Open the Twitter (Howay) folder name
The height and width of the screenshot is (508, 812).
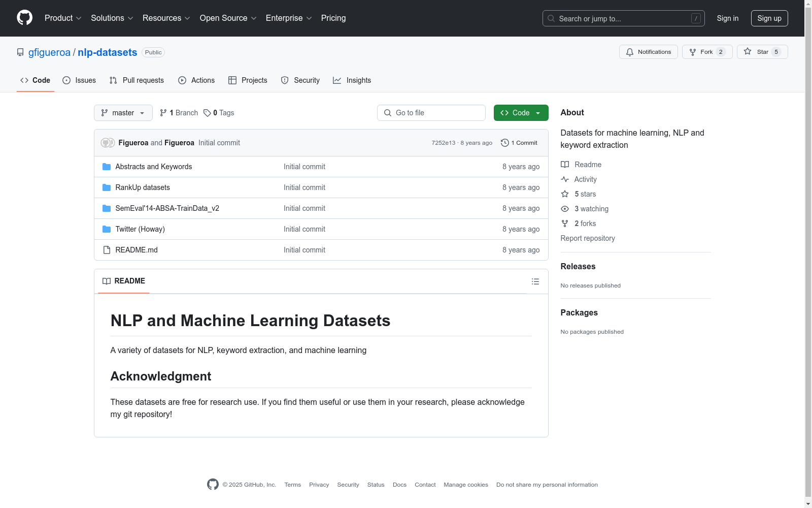pos(140,229)
